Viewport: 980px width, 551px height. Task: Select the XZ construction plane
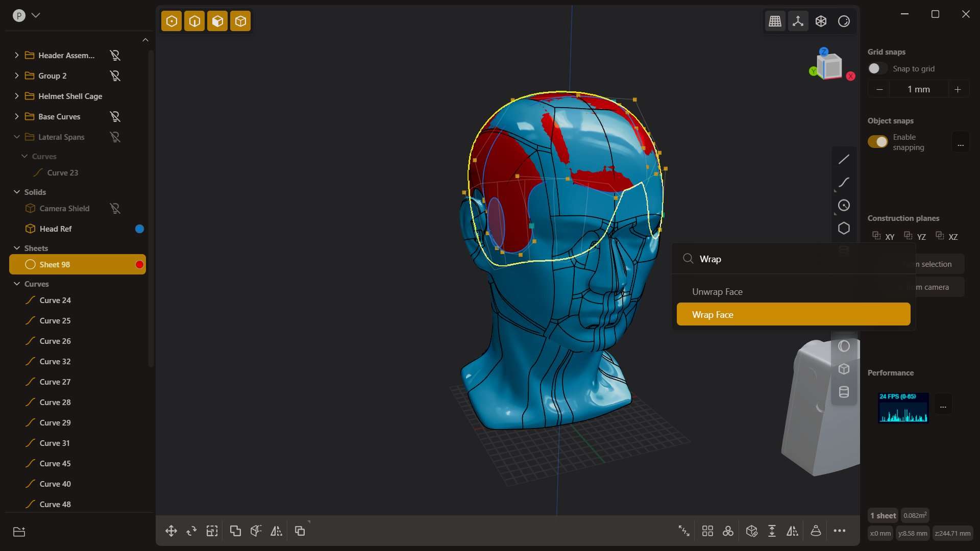click(x=947, y=236)
